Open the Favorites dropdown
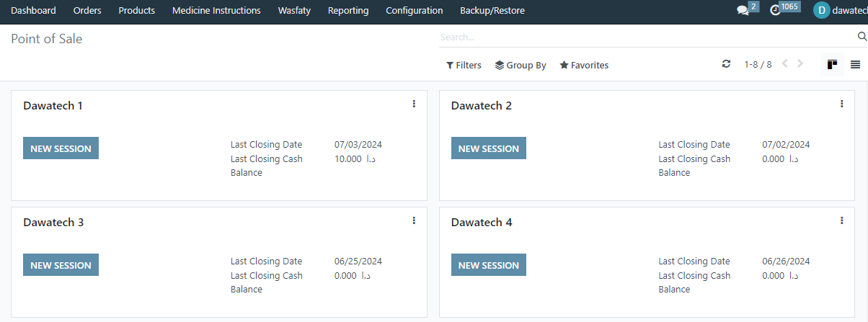 click(x=584, y=65)
